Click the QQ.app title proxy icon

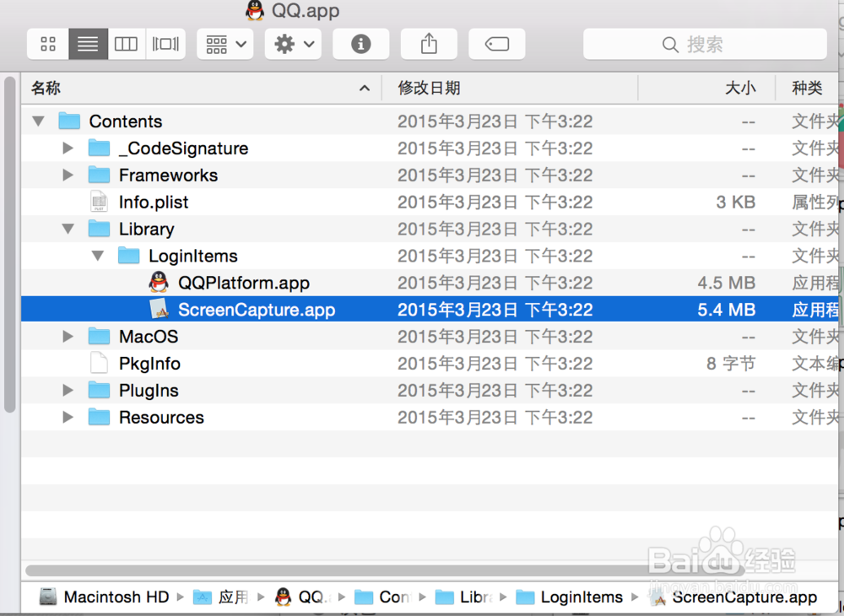pos(255,10)
